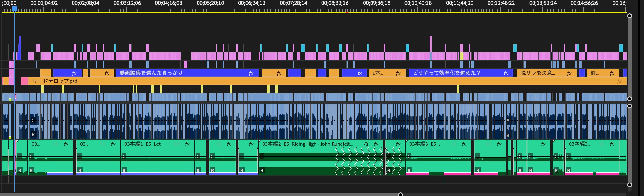Click fx badge on the 03本編3... clip
Image resolution: width=644 pixels, height=196 pixels.
(x=612, y=144)
